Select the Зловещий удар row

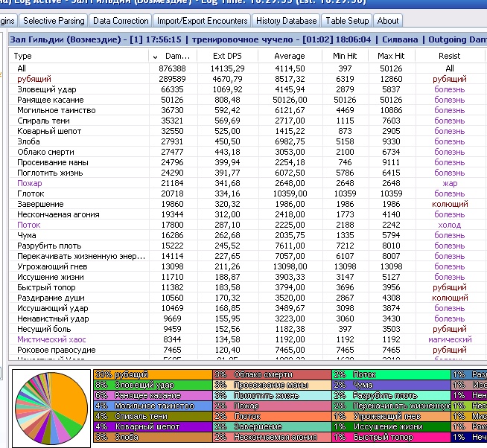[x=247, y=89]
